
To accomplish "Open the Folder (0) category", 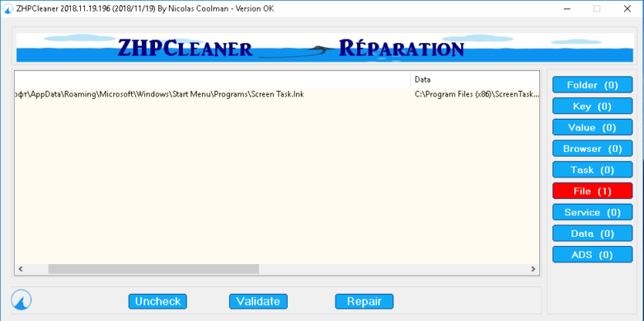I will 592,85.
